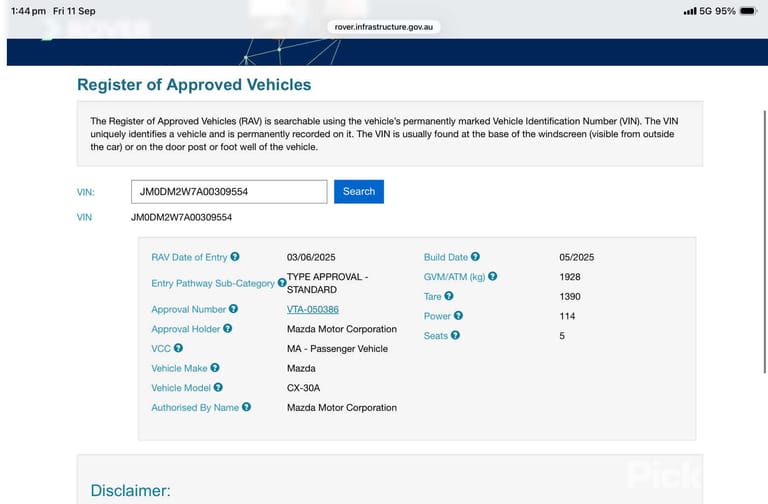Click the Build Date label
The height and width of the screenshot is (504, 768).
446,257
